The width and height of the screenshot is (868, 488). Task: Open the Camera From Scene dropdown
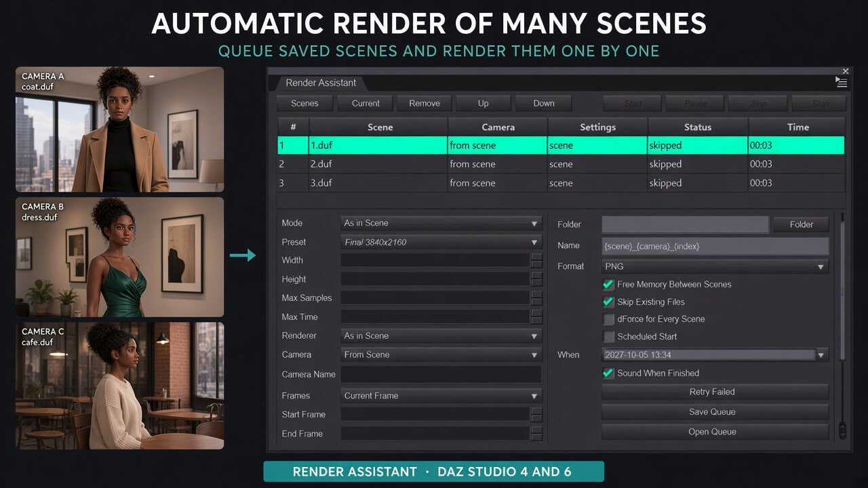tap(441, 354)
